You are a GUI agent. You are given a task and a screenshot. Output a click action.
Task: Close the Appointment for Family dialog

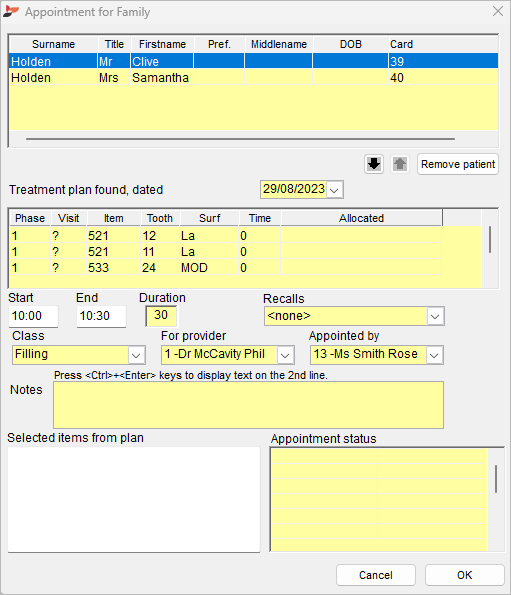[x=498, y=11]
